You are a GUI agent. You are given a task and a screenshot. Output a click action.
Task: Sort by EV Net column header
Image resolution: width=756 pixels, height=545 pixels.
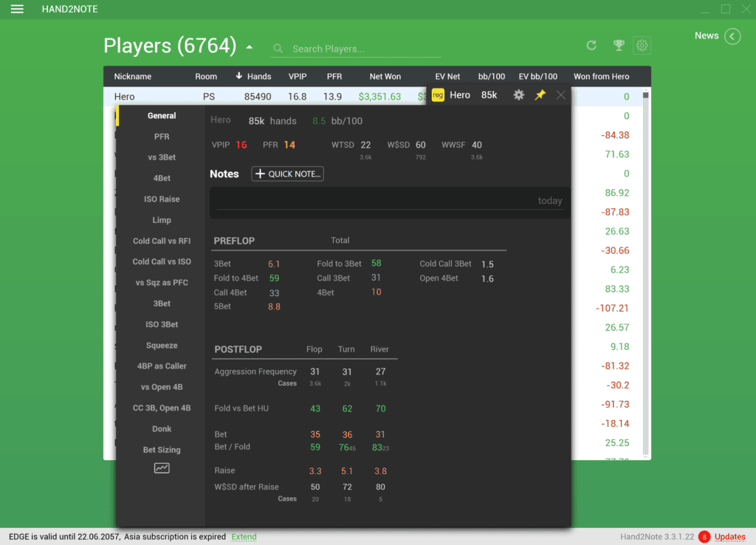(447, 76)
